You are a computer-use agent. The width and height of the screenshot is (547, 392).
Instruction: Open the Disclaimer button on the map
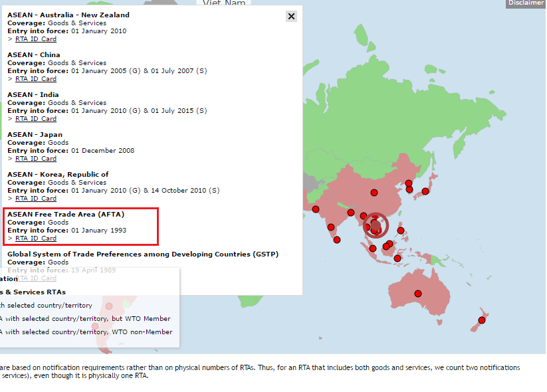[525, 3]
